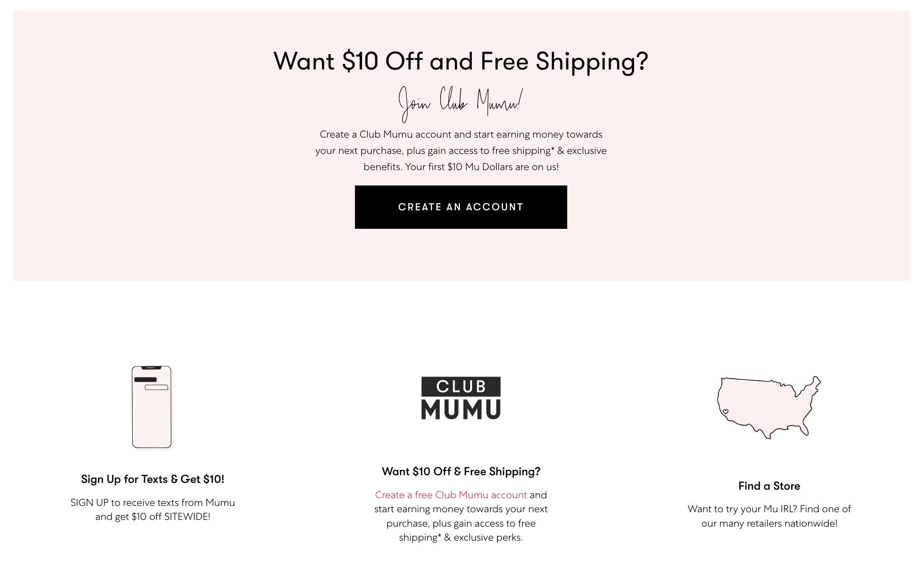Click the Want $10 Off & Free Shipping? subheading
Screen dimensions: 924x584
click(x=461, y=471)
